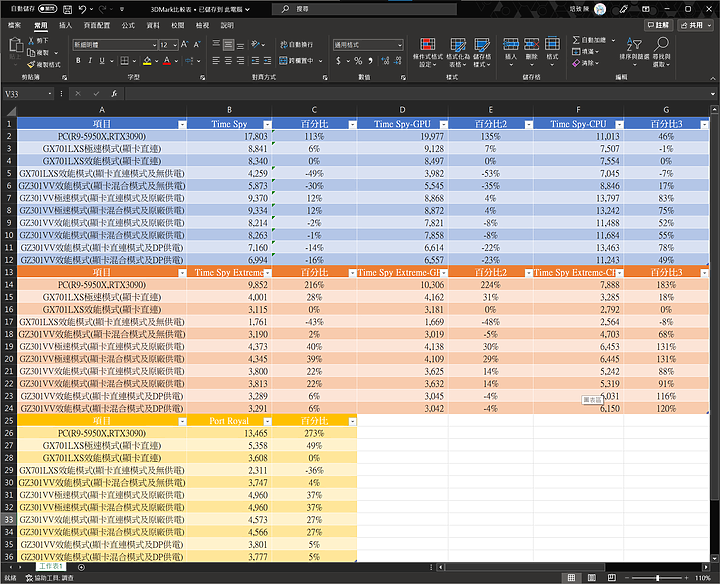Open filter dropdown for Port Royal header

point(267,421)
